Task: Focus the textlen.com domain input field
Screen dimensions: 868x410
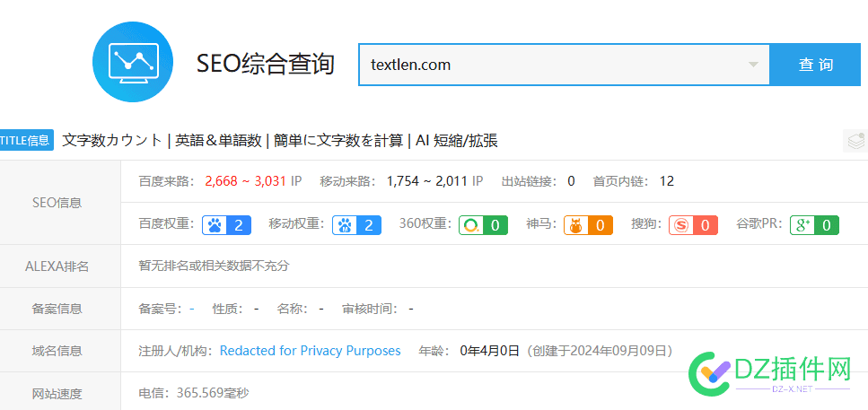Action: pyautogui.click(x=564, y=65)
